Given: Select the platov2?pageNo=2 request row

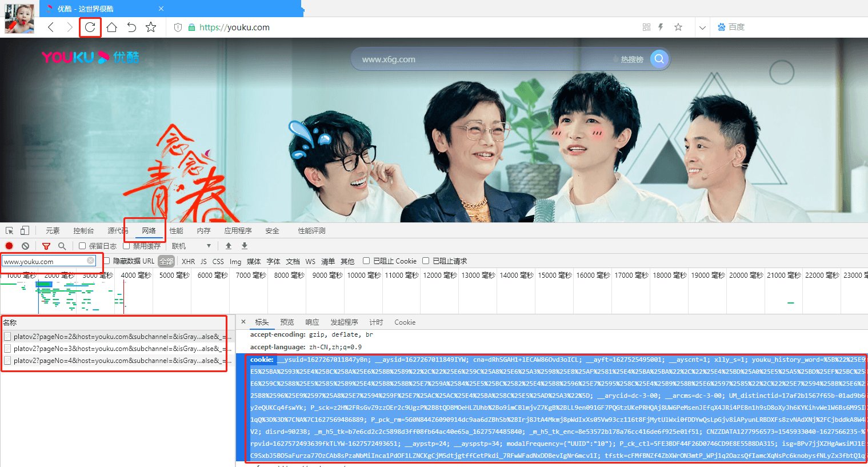Looking at the screenshot, I should pos(117,337).
